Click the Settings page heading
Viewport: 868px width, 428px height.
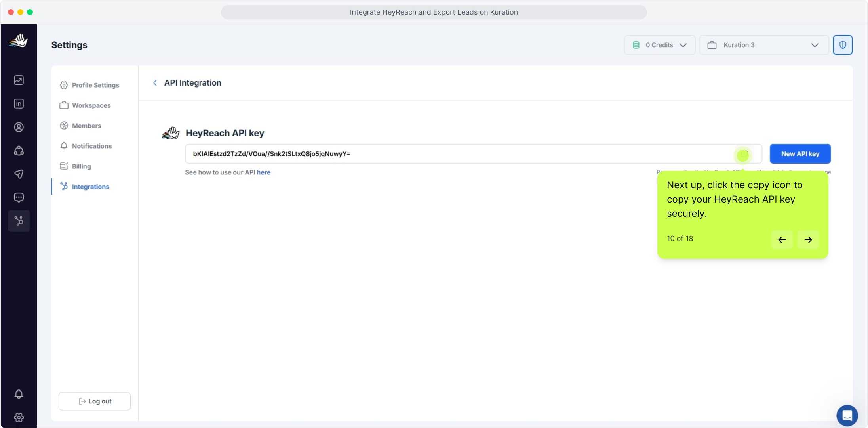pos(69,45)
